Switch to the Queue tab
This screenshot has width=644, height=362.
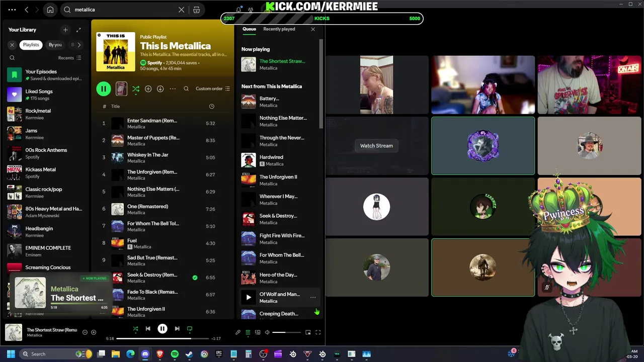249,29
